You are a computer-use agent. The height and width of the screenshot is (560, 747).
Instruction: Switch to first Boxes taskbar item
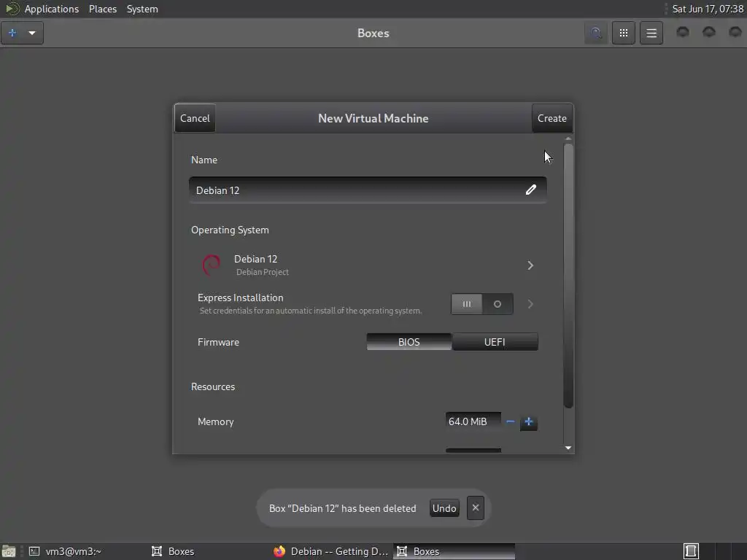173,551
